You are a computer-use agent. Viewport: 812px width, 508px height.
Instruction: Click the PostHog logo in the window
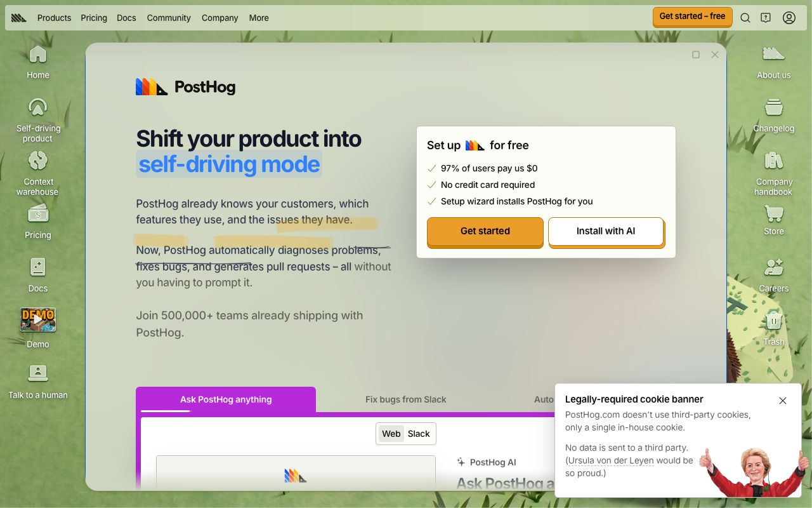click(x=185, y=87)
